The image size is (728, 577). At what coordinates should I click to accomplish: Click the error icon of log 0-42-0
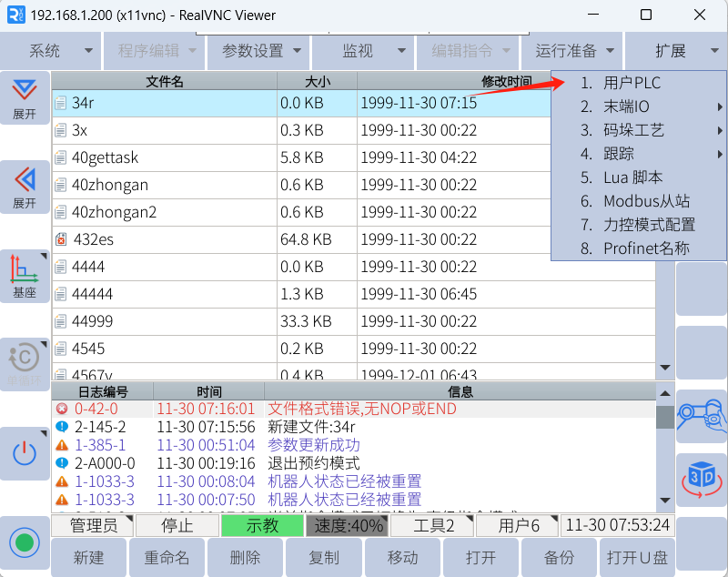click(62, 410)
